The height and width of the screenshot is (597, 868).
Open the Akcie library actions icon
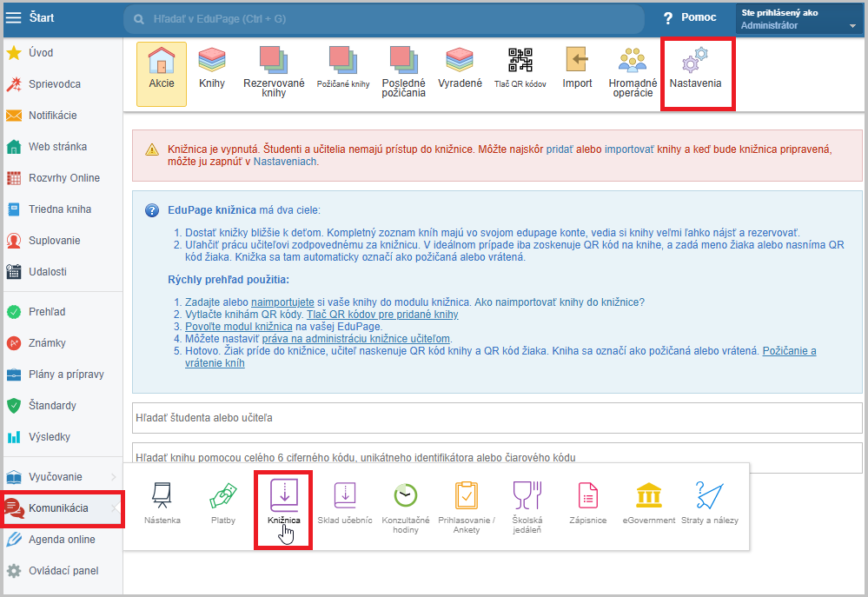pyautogui.click(x=162, y=74)
